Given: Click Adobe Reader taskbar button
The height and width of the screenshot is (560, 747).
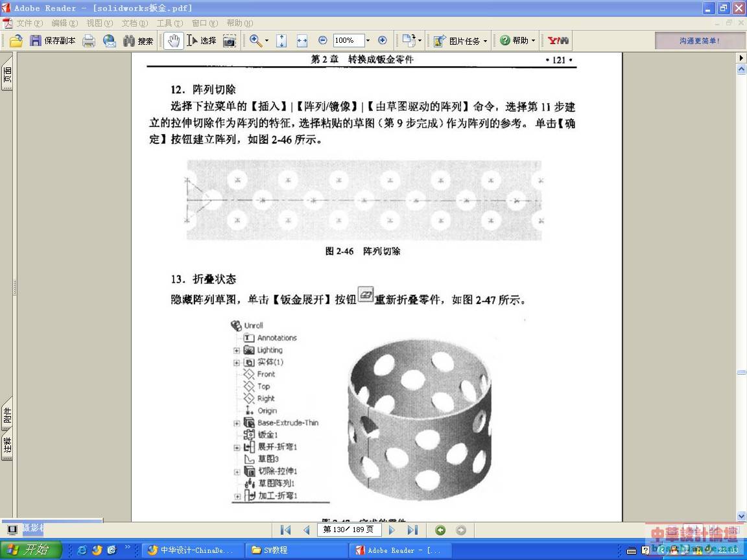Looking at the screenshot, I should coord(399,550).
